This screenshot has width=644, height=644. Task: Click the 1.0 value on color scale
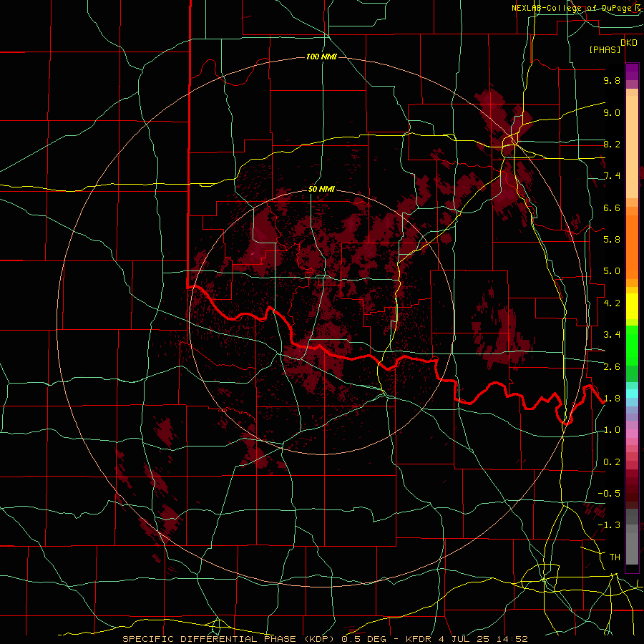tap(612, 430)
